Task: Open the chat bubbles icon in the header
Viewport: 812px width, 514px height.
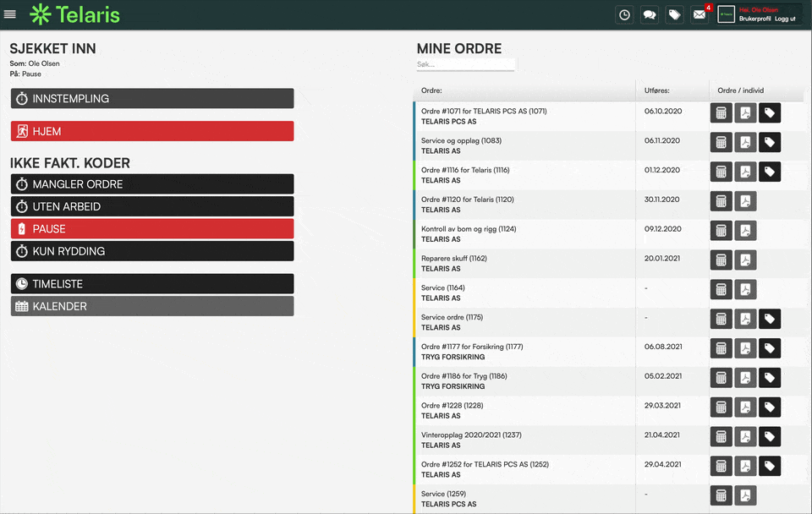Action: (650, 14)
